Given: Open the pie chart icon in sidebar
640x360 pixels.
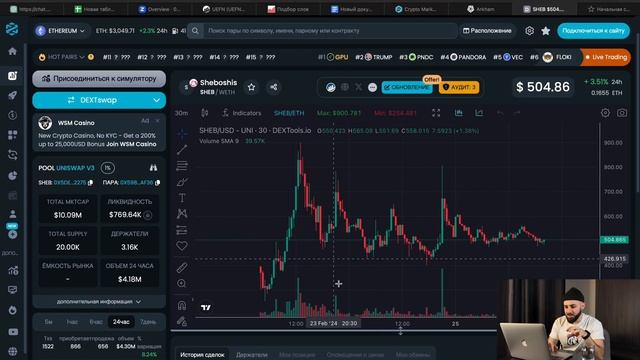Looking at the screenshot, I should click(x=13, y=176).
